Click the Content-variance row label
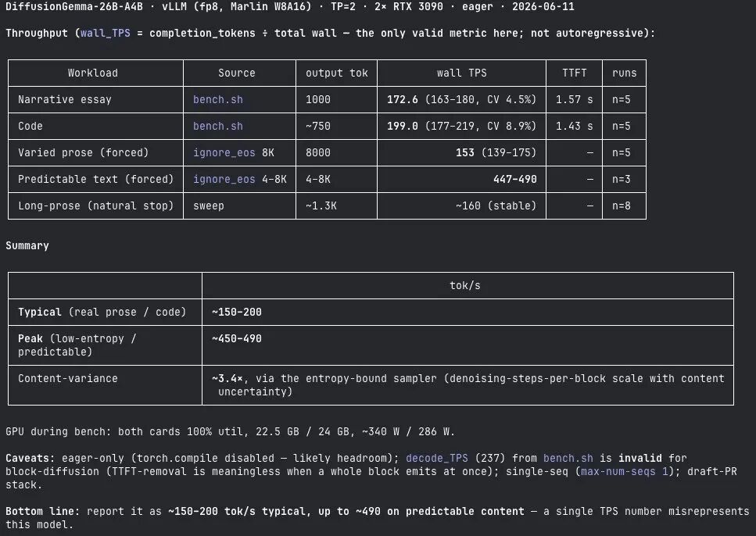This screenshot has width=756, height=536. (x=67, y=378)
